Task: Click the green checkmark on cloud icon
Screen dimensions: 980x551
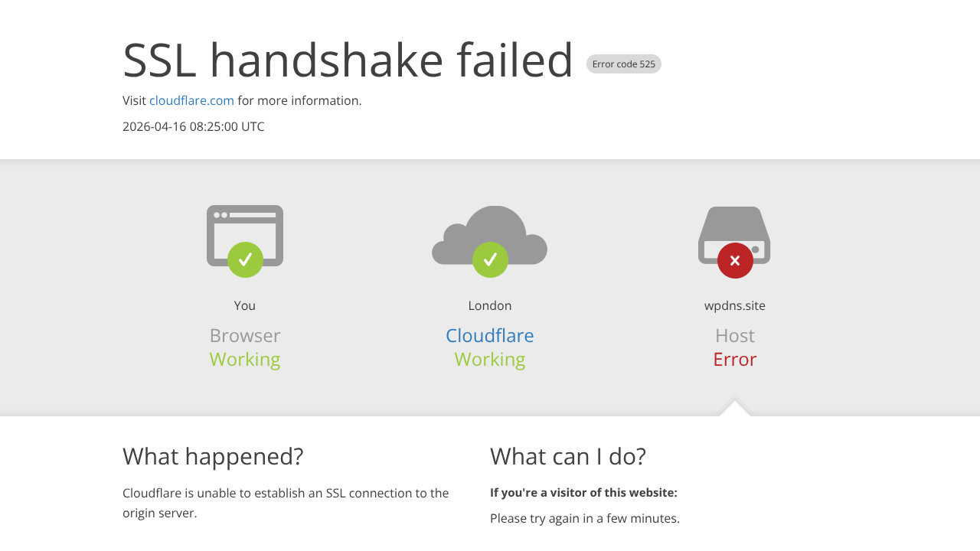Action: point(490,260)
